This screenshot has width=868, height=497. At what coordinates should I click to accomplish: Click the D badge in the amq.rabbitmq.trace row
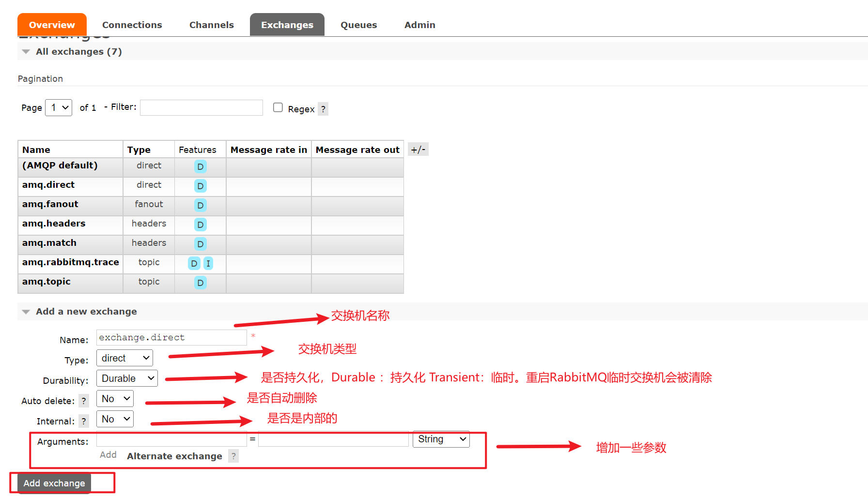(194, 263)
